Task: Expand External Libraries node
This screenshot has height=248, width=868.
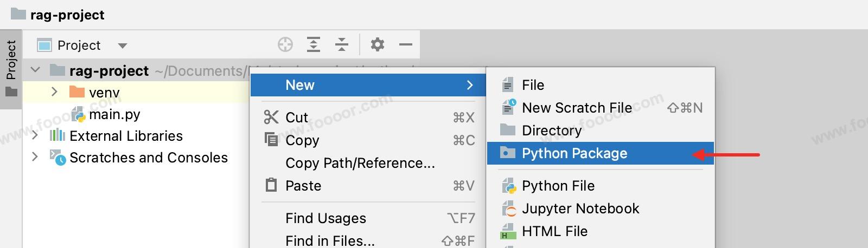Action: click(35, 135)
